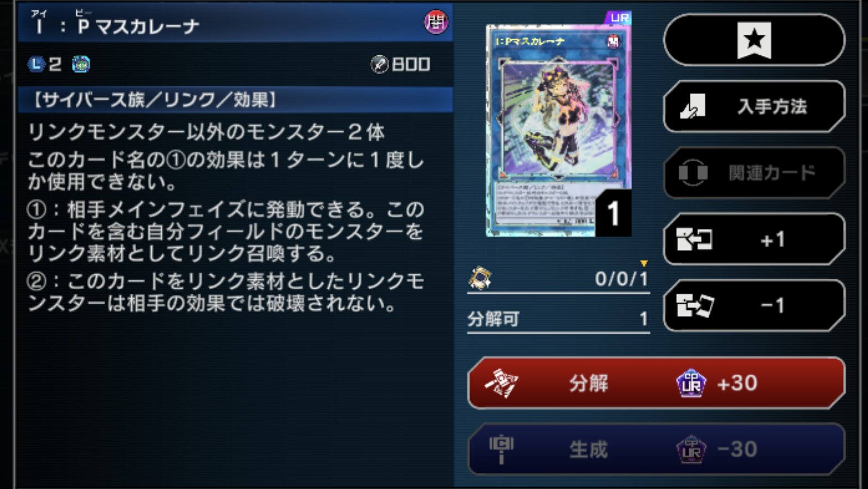Screen dimensions: 868x489
Task: Click the UR craft point icon on 生成
Action: click(x=691, y=449)
